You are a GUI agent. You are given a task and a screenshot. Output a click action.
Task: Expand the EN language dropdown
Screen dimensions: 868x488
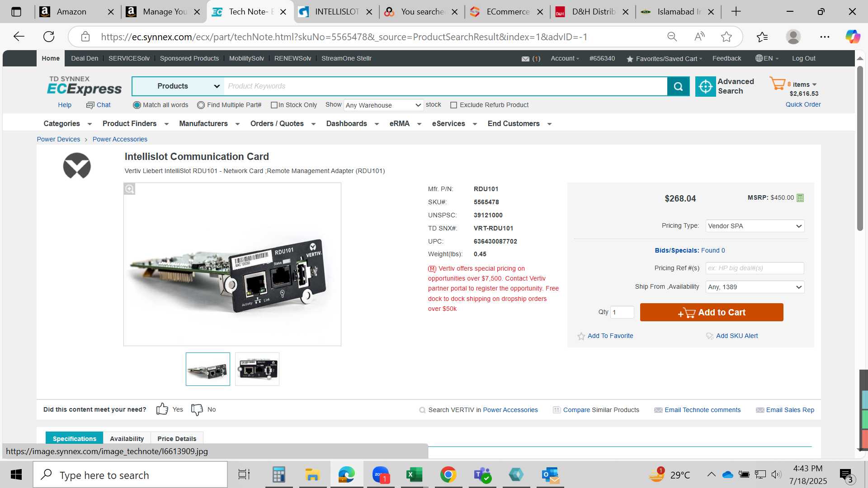(x=767, y=59)
